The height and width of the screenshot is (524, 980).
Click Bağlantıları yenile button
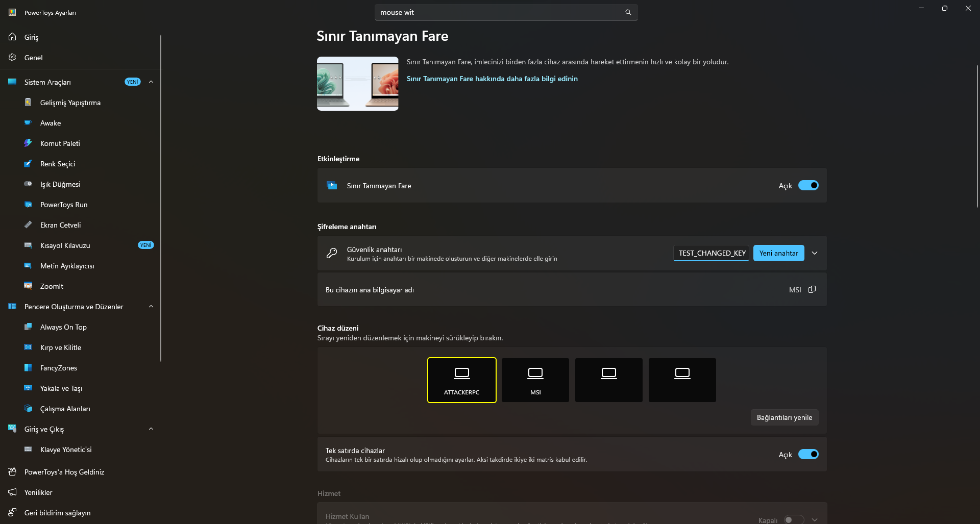coord(785,417)
